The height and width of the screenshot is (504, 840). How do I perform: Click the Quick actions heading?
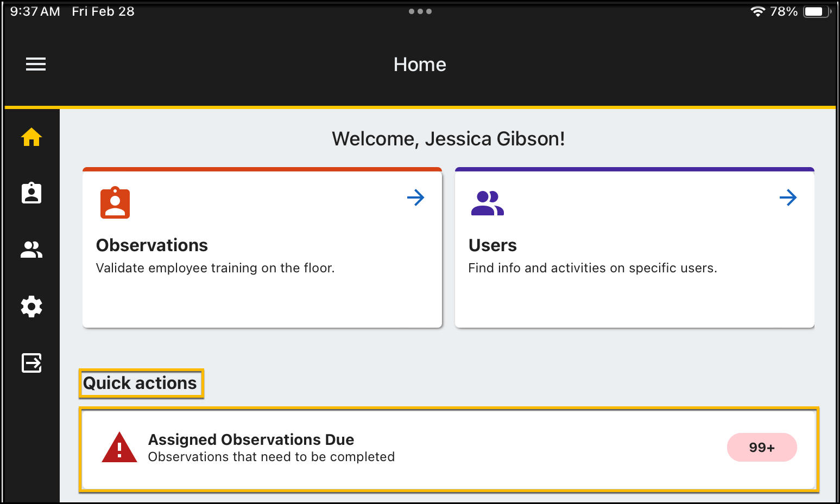140,383
